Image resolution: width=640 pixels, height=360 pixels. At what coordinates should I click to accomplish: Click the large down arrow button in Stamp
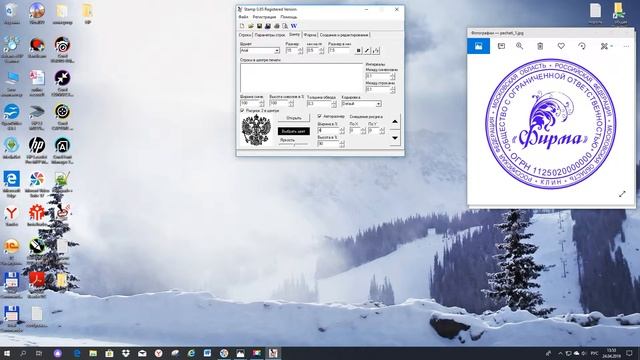click(395, 138)
